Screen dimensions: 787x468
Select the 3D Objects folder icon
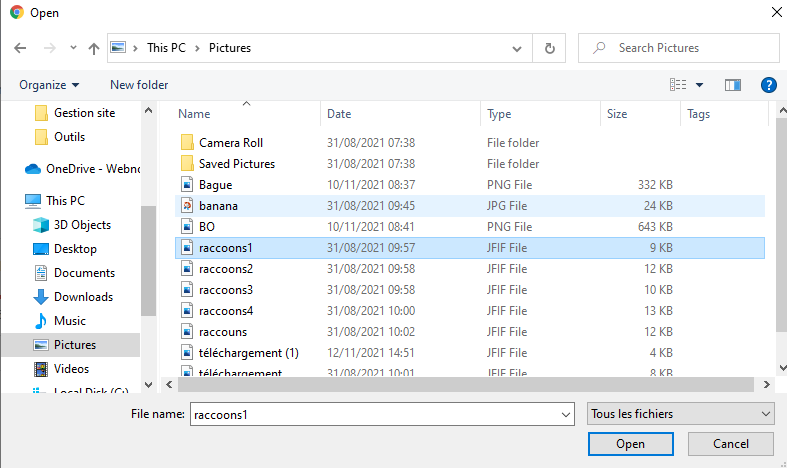(41, 225)
